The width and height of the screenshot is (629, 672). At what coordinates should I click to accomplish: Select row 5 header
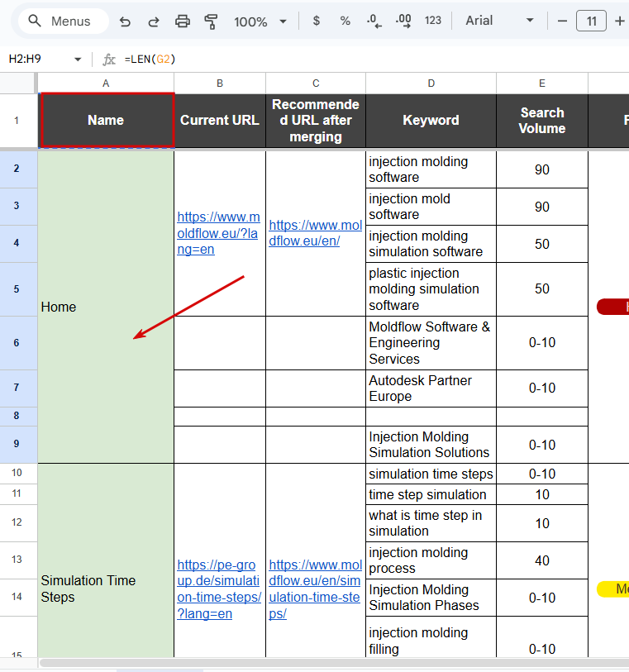17,289
